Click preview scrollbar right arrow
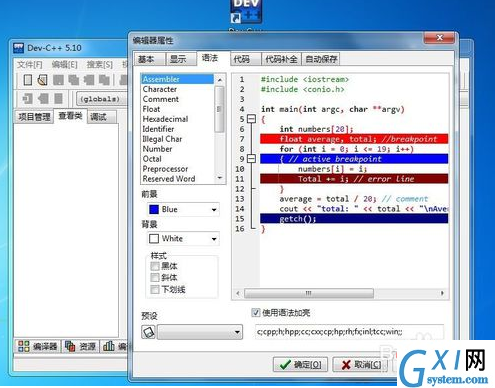 pos(442,293)
